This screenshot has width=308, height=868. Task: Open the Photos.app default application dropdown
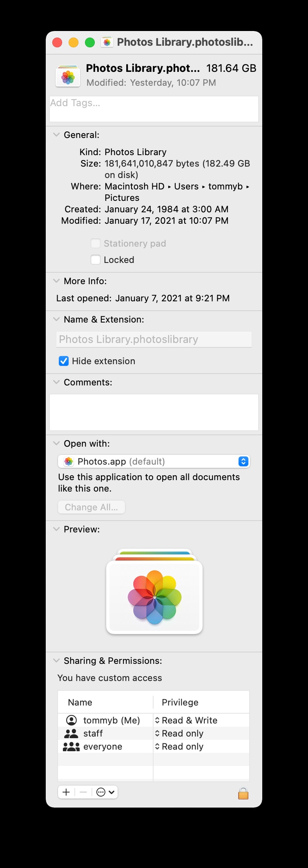click(154, 461)
